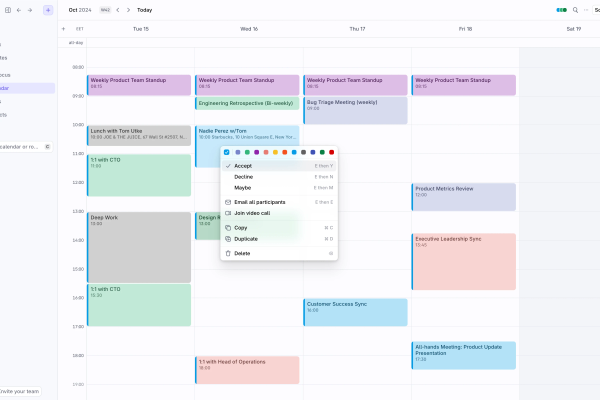Select Delete from the context menu
This screenshot has height=400, width=600.
click(279, 253)
